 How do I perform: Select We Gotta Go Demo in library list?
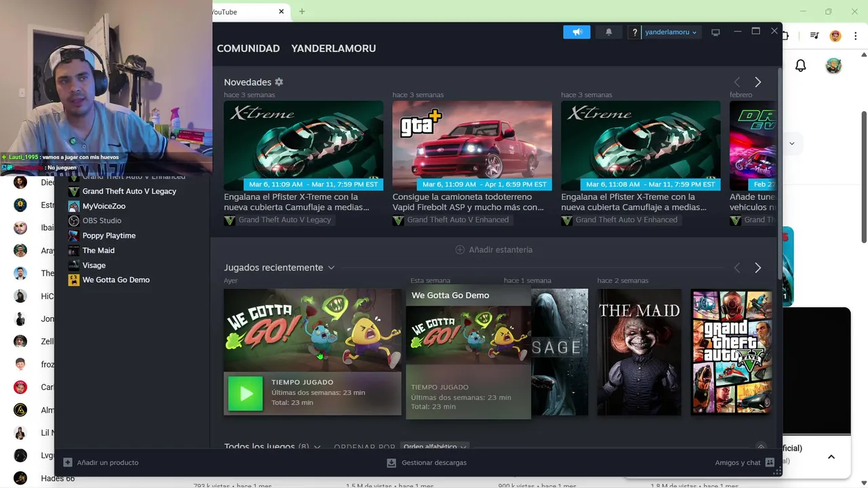point(116,280)
